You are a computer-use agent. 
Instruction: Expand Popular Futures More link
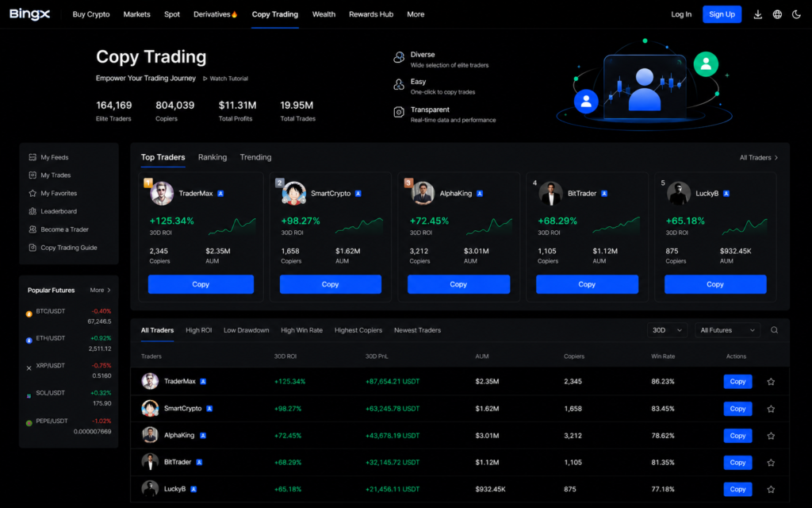click(100, 291)
